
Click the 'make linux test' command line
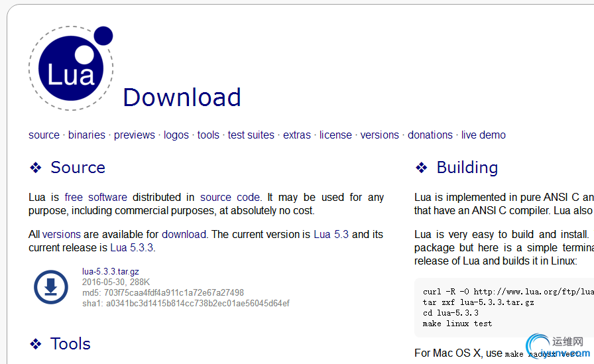point(457,324)
